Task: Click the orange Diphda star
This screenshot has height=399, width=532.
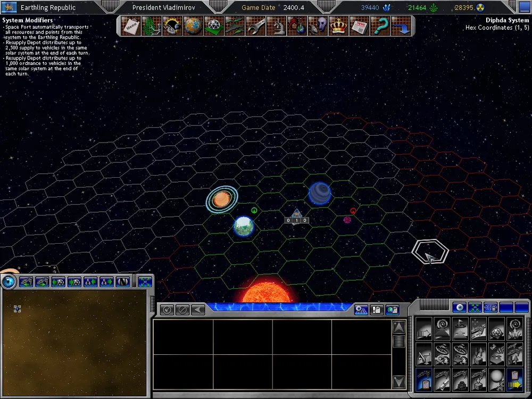Action: tap(267, 292)
